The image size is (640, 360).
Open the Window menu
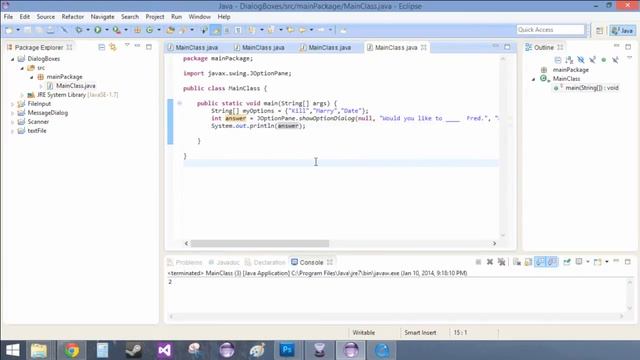[x=199, y=17]
